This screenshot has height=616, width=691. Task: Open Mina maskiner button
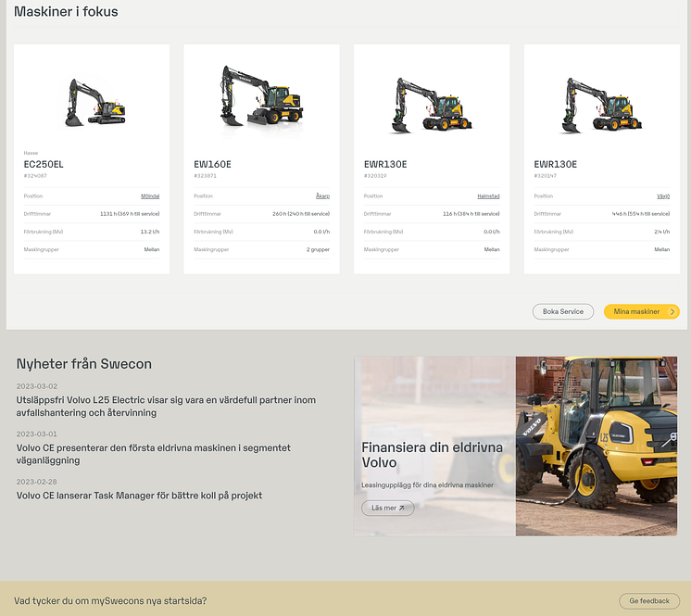[642, 311]
